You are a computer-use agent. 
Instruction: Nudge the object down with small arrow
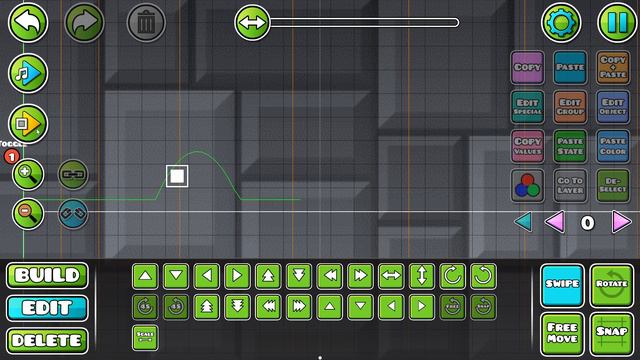pyautogui.click(x=360, y=307)
